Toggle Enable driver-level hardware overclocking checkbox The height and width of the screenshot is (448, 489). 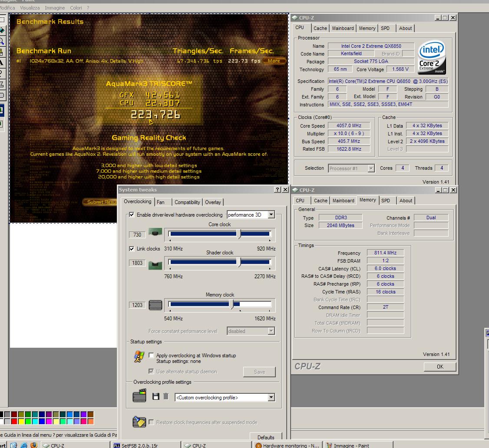coord(132,215)
